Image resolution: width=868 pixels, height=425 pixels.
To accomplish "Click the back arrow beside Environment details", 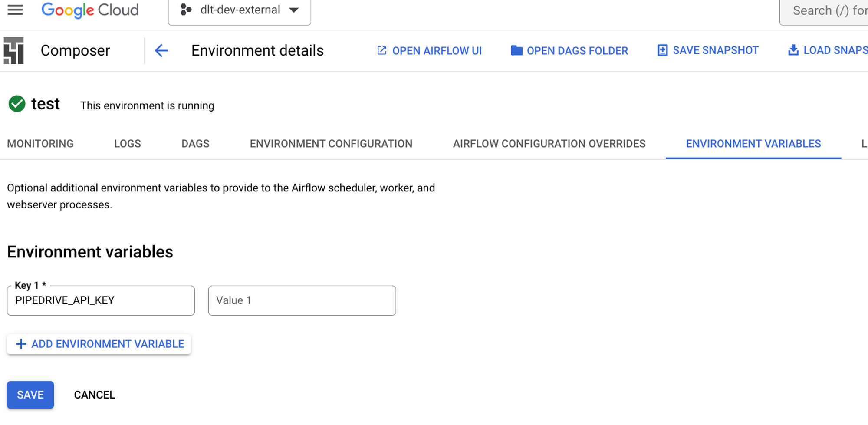I will click(x=161, y=50).
